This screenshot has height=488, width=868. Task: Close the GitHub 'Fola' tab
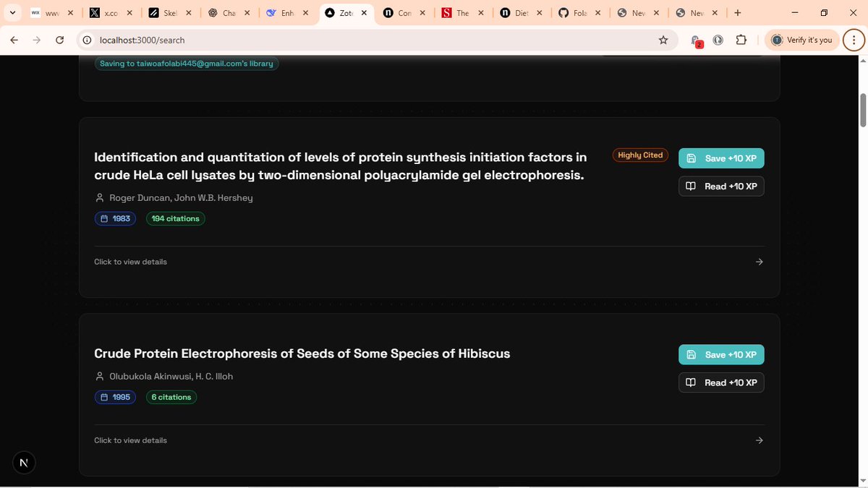[598, 13]
